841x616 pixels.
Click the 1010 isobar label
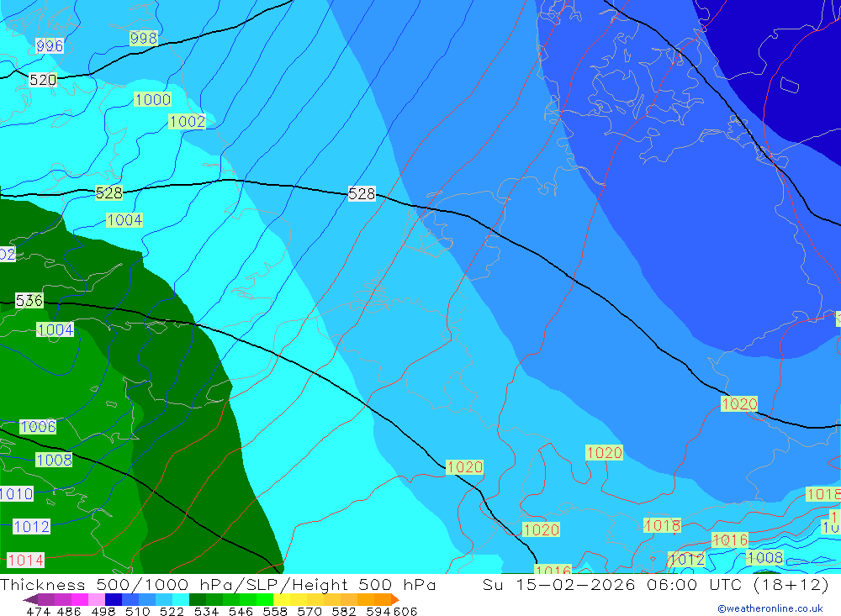17,493
